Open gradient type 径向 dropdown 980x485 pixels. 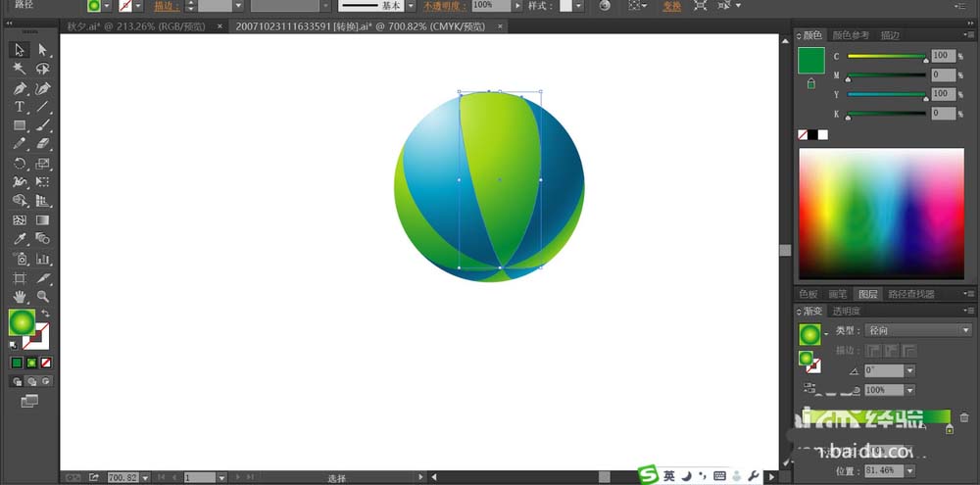tap(917, 330)
